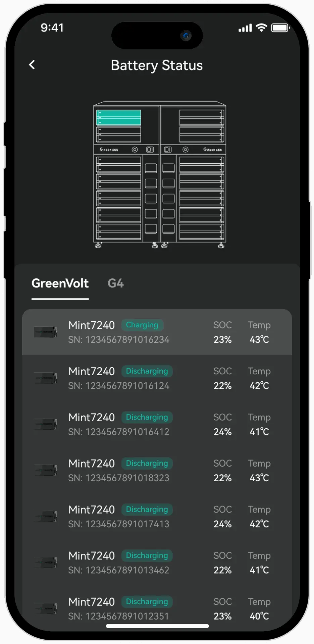314x644 pixels.
Task: Tap the left cabinet display panel icon
Action: (150, 150)
